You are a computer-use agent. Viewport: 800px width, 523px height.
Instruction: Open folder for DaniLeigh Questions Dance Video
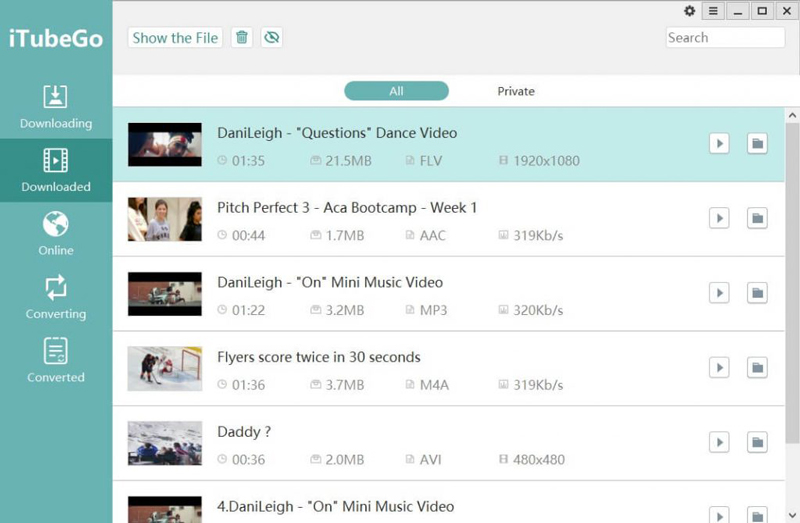[x=757, y=143]
